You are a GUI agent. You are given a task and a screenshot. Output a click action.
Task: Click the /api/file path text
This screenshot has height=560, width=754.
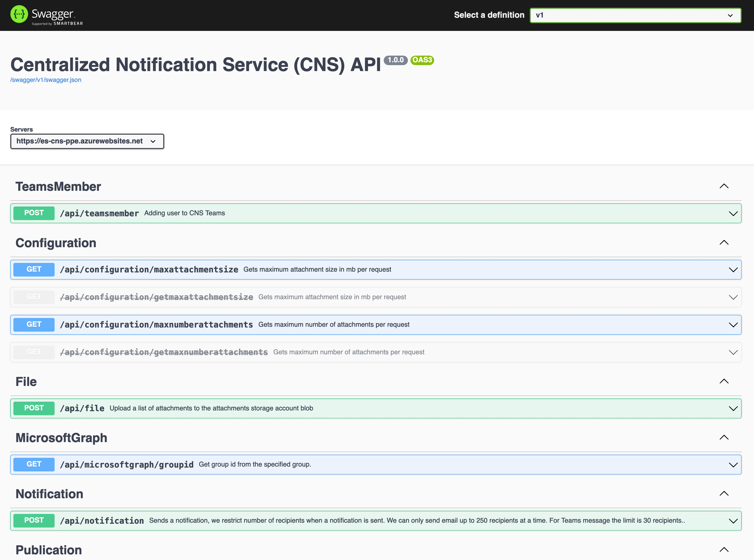pos(82,408)
